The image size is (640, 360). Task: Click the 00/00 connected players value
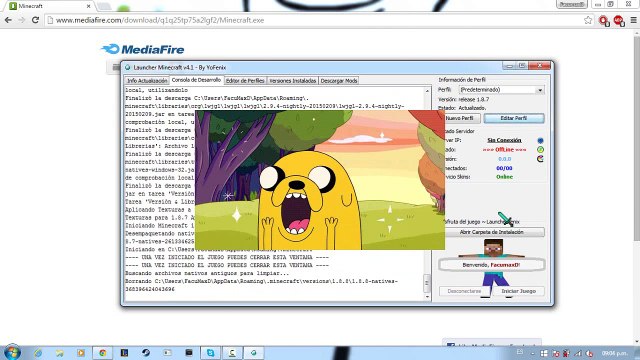(504, 168)
